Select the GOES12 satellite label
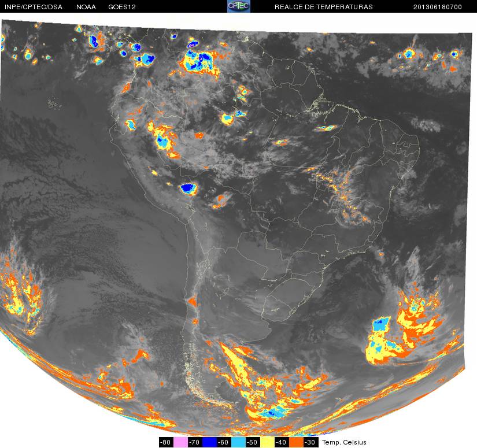The image size is (477, 448). point(122,7)
